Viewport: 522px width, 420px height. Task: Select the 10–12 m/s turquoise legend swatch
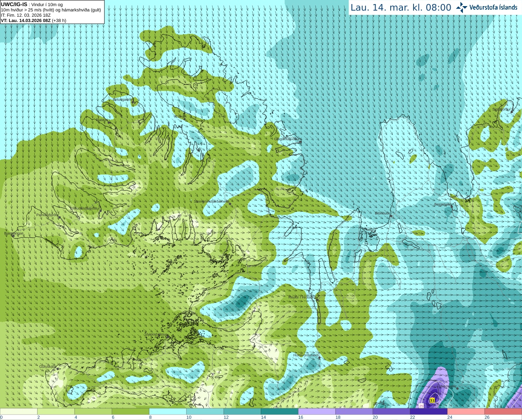(x=205, y=411)
